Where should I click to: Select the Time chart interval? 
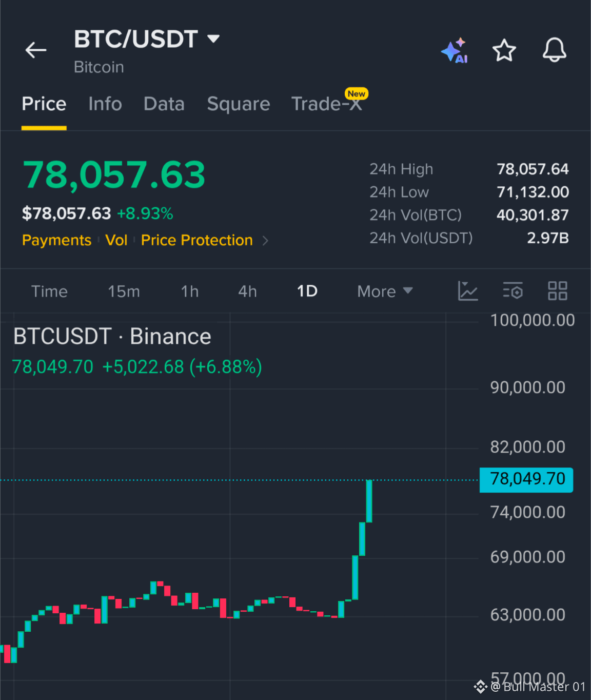(49, 291)
